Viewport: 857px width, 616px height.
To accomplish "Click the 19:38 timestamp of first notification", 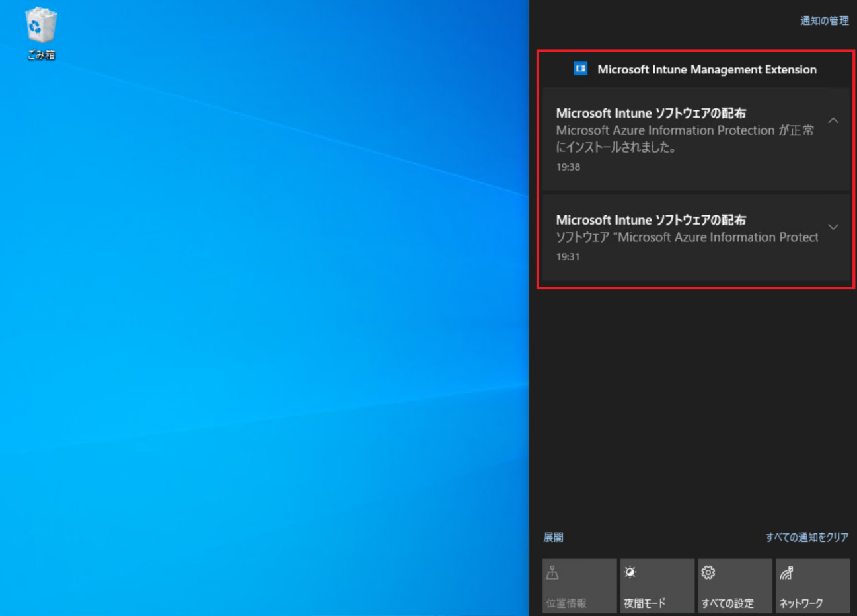I will coord(568,167).
